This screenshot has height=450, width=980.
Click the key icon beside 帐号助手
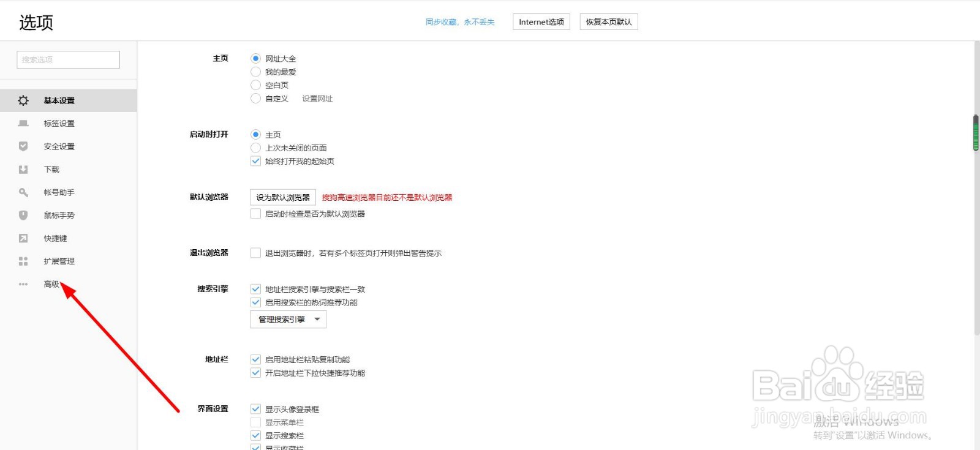[x=23, y=192]
